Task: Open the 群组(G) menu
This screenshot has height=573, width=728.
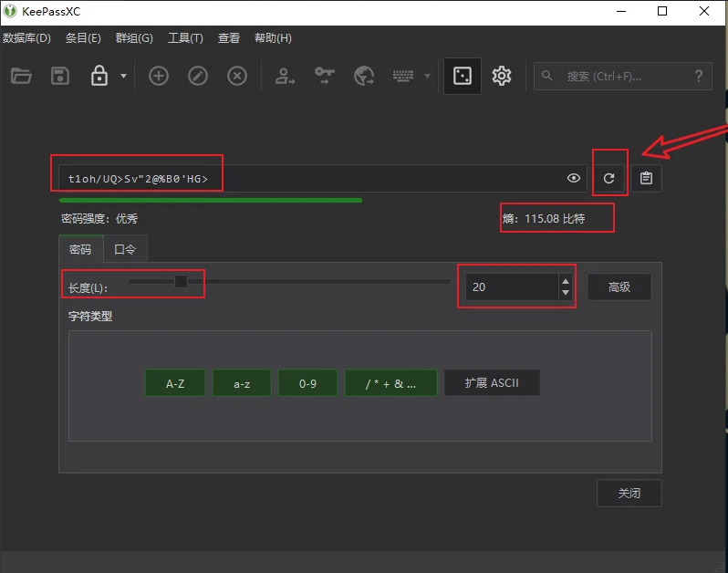Action: tap(134, 38)
